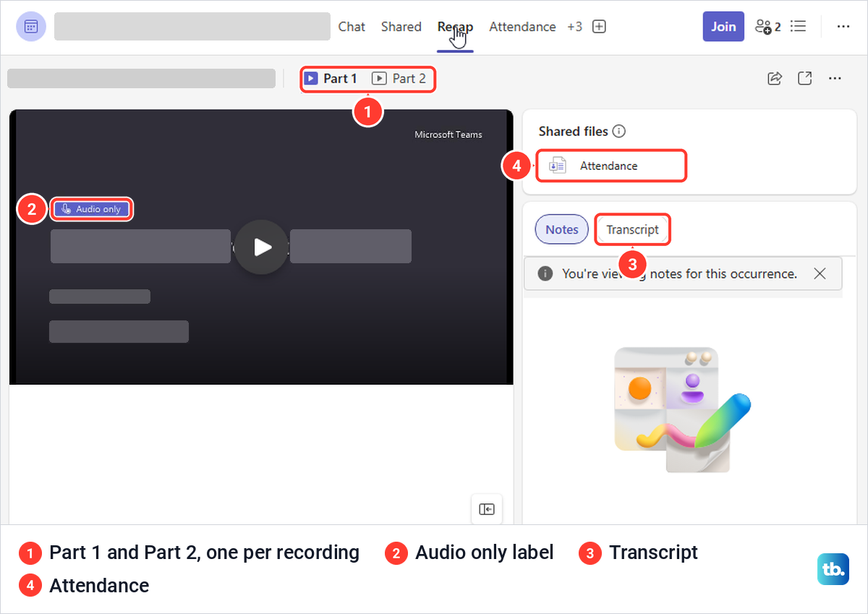Select Part 2 recording
Image resolution: width=868 pixels, height=614 pixels.
[x=399, y=79]
